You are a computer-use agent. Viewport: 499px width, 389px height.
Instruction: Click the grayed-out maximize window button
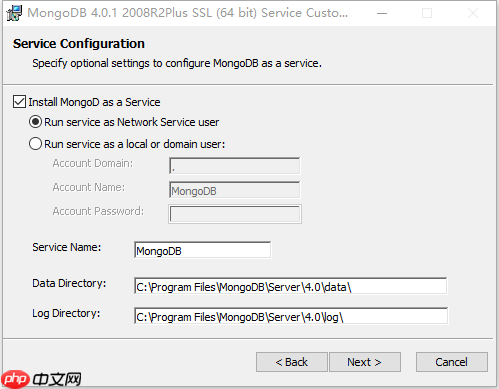tap(427, 13)
